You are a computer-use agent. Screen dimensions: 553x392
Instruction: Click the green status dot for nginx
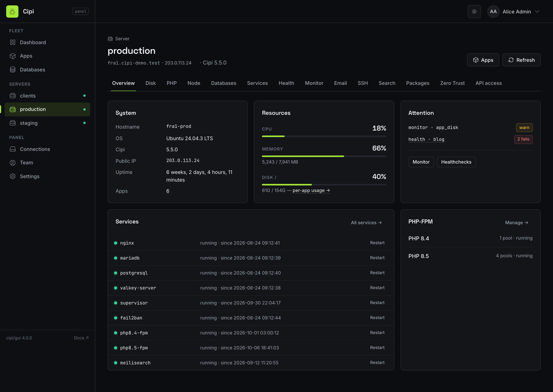(x=115, y=243)
